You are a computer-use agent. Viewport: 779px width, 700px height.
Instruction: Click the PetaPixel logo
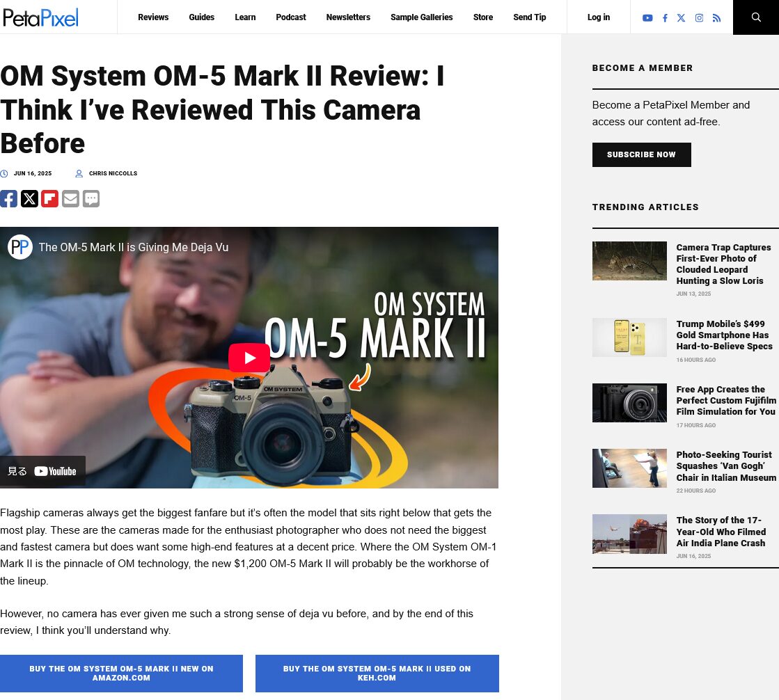[x=41, y=17]
